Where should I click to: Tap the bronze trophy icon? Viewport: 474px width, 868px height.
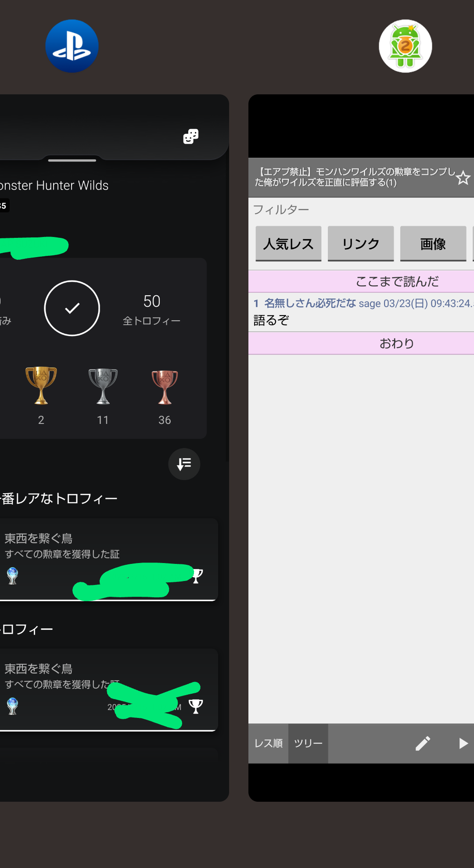(x=165, y=386)
